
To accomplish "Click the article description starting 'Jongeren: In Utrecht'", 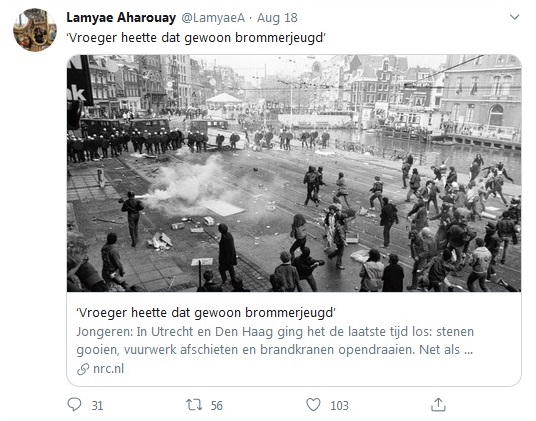I will (x=275, y=341).
